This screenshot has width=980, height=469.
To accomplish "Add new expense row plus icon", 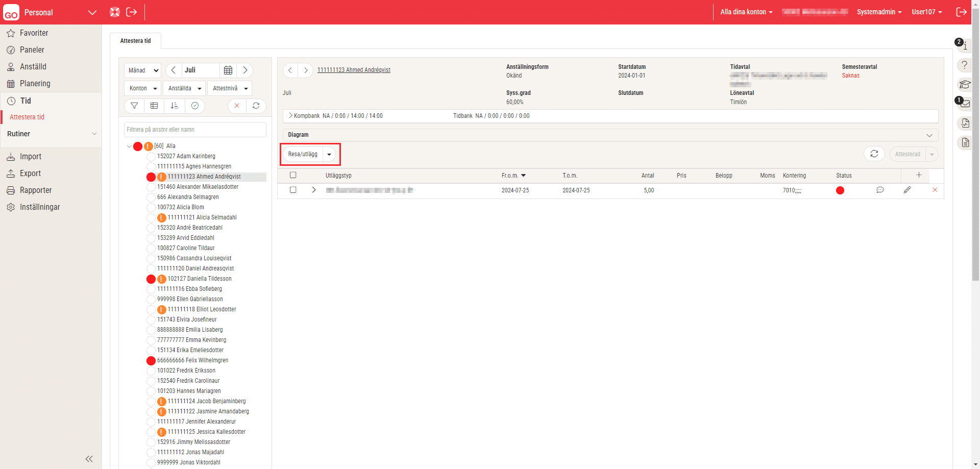I will [919, 175].
